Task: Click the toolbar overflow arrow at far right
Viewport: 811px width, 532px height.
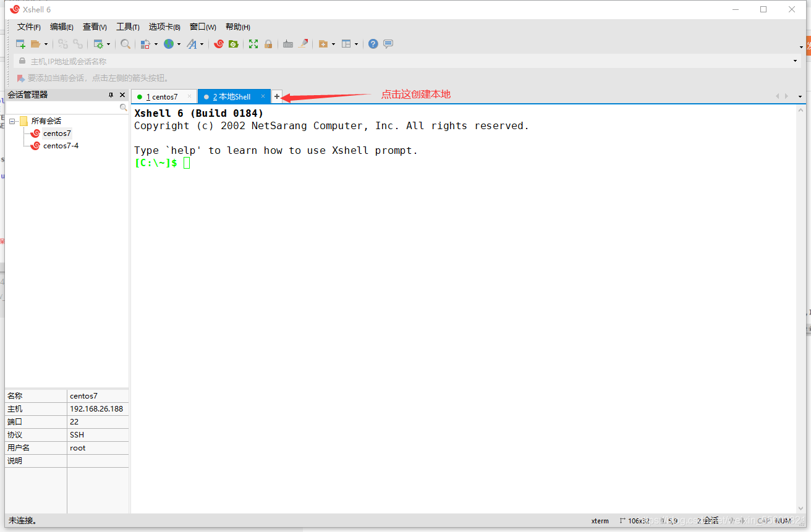Action: (801, 47)
